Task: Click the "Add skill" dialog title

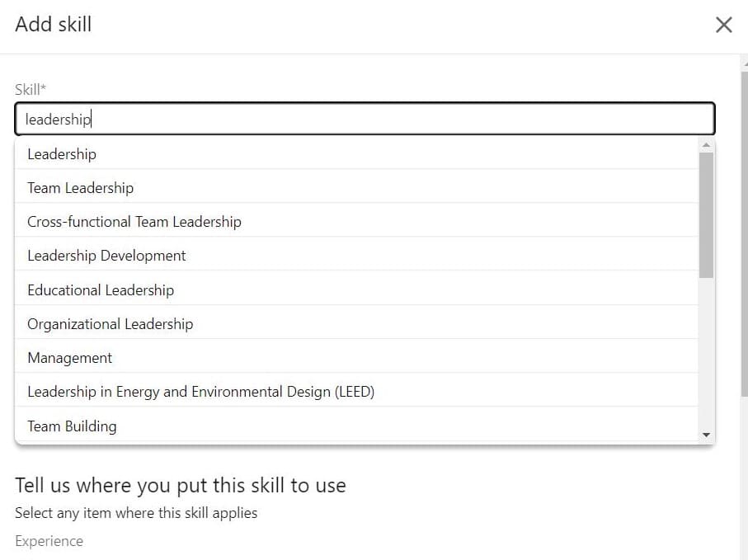Action: 53,24
